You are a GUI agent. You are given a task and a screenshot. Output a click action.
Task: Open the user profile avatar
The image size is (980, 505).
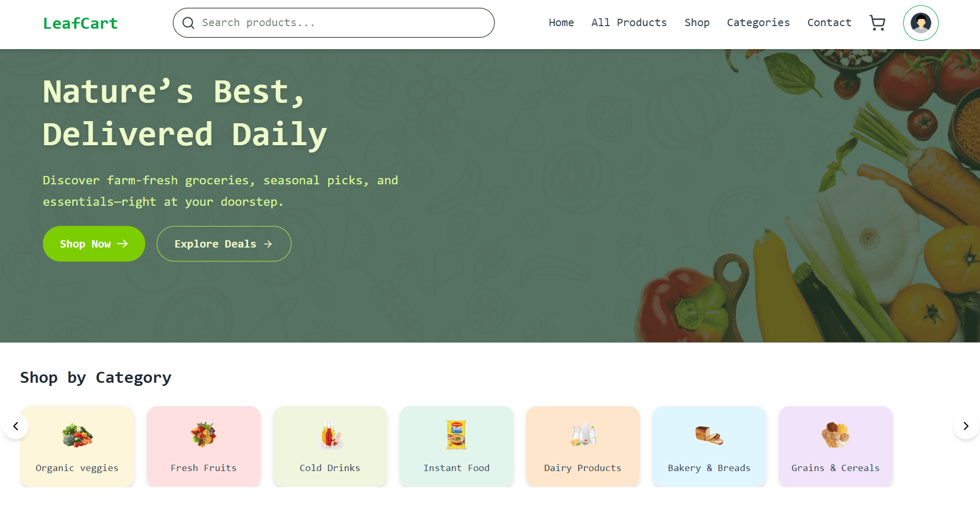920,22
